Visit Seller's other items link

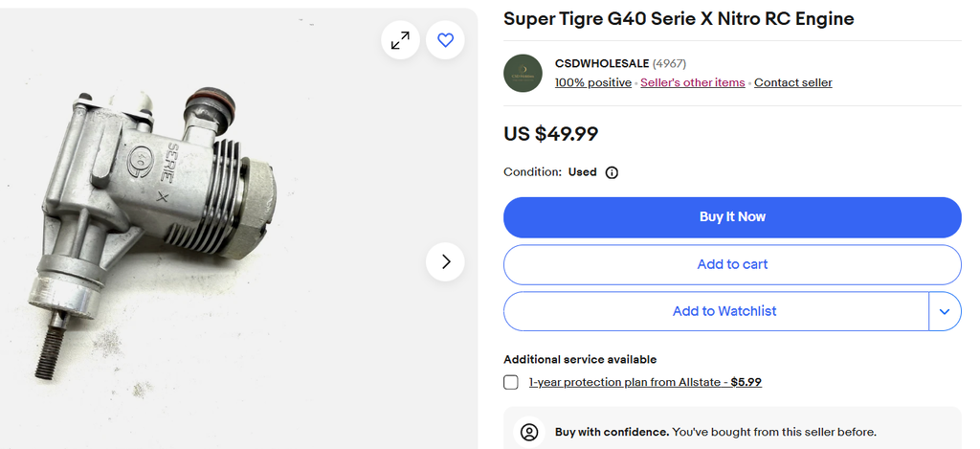pyautogui.click(x=692, y=83)
